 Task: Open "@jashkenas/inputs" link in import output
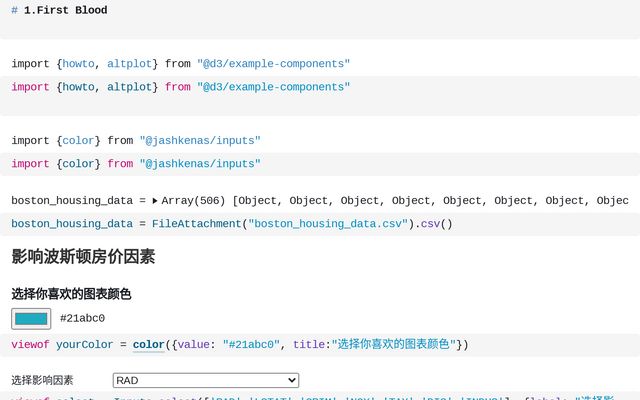click(200, 141)
